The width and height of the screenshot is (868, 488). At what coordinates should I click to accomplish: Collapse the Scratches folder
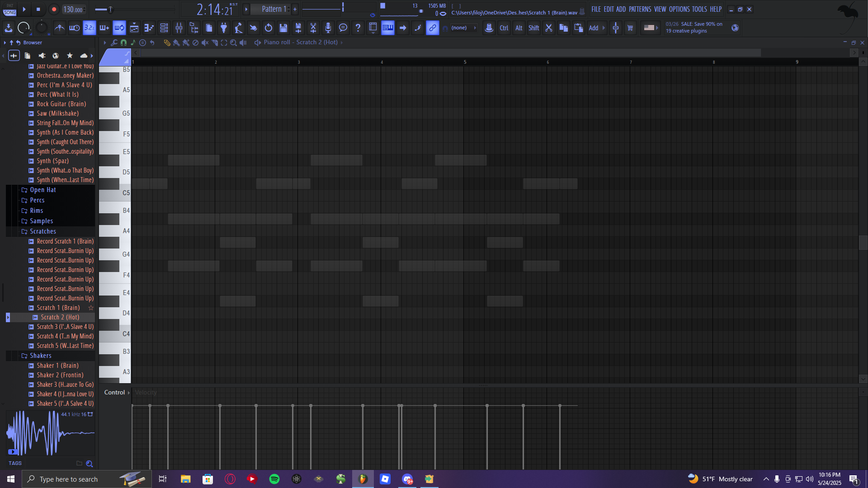click(x=43, y=231)
